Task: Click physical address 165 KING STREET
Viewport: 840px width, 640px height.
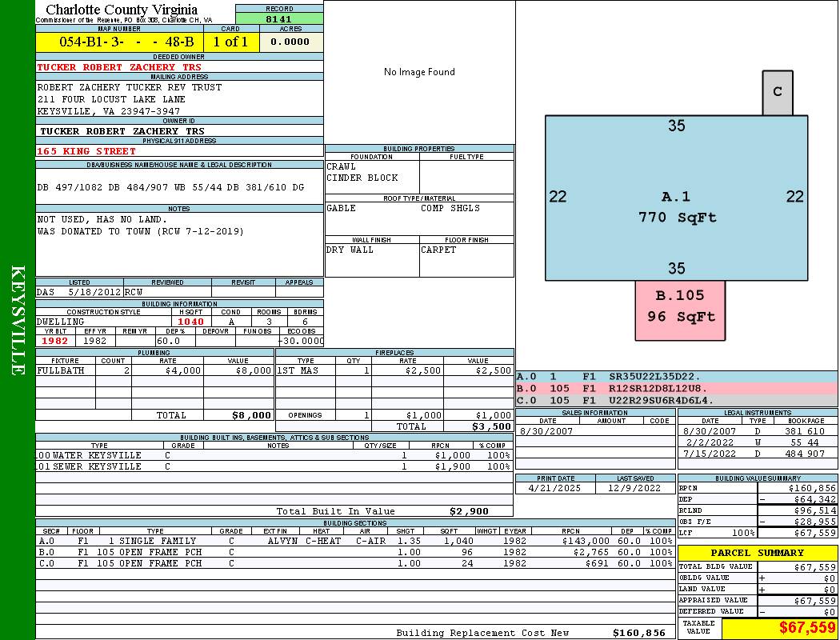Action: (86, 151)
